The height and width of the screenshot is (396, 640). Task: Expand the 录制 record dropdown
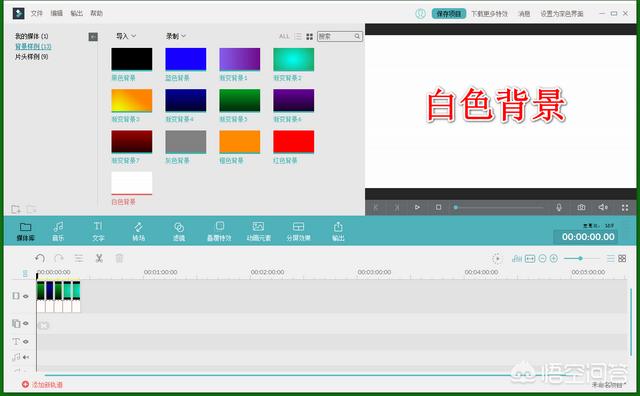point(176,36)
